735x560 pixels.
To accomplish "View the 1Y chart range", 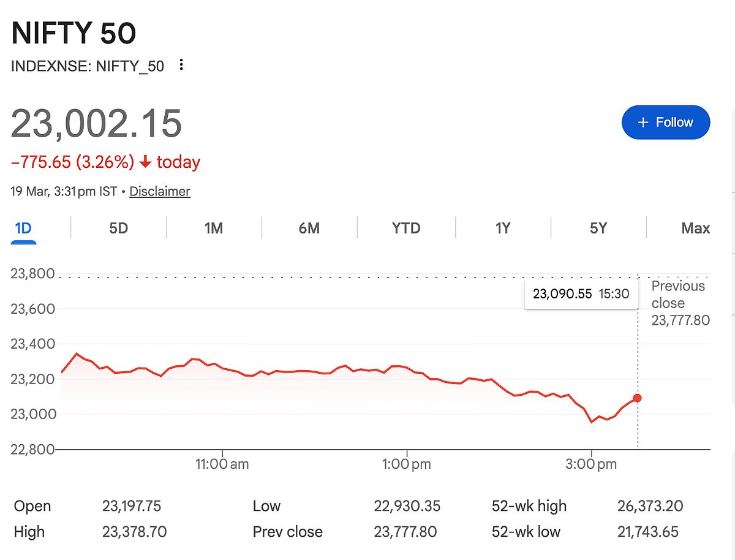I will 503,229.
